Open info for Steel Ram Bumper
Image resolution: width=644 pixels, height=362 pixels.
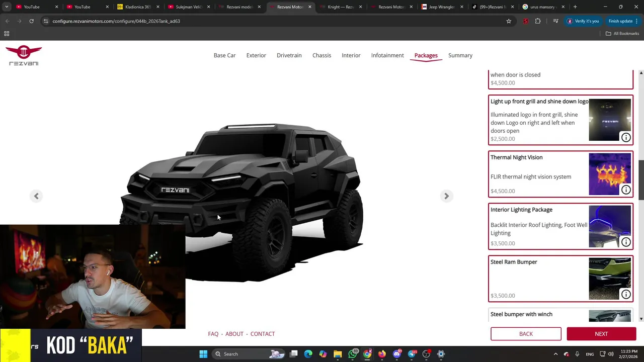tap(626, 294)
